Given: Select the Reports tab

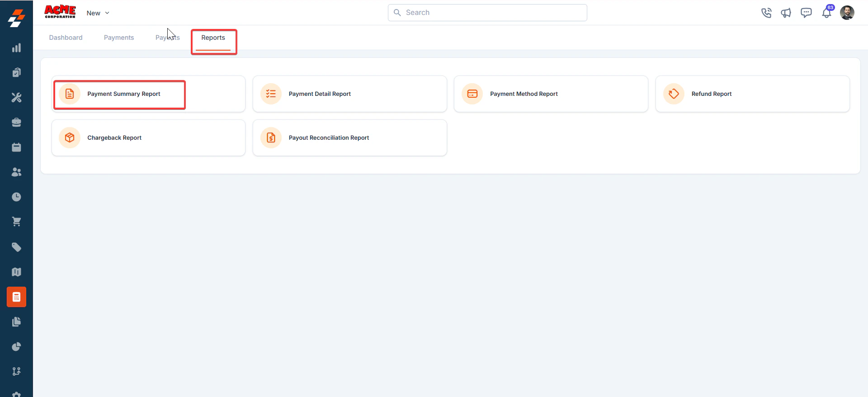Looking at the screenshot, I should [213, 38].
